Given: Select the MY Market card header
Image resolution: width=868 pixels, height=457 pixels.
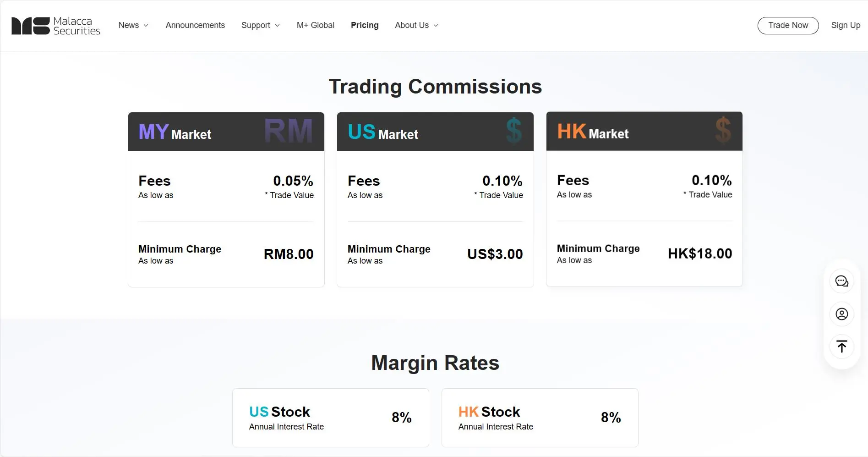Looking at the screenshot, I should pyautogui.click(x=226, y=132).
